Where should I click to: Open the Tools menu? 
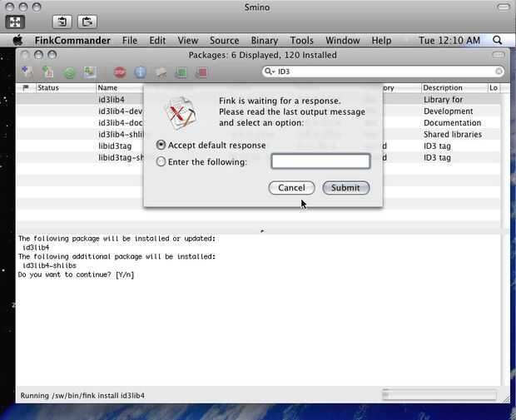[301, 40]
